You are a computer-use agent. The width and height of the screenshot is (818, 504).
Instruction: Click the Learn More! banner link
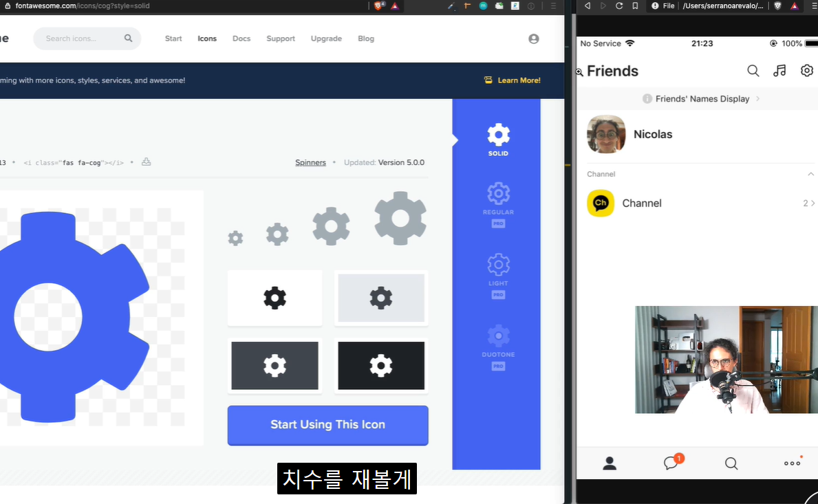[519, 80]
